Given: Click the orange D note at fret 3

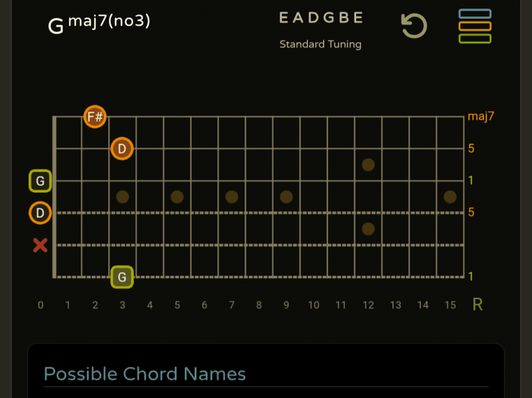Looking at the screenshot, I should (122, 149).
